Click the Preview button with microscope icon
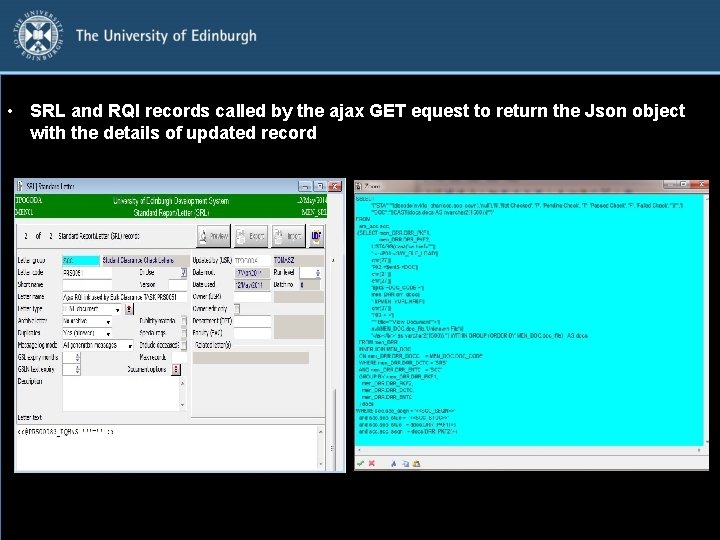The width and height of the screenshot is (720, 540). pyautogui.click(x=214, y=236)
